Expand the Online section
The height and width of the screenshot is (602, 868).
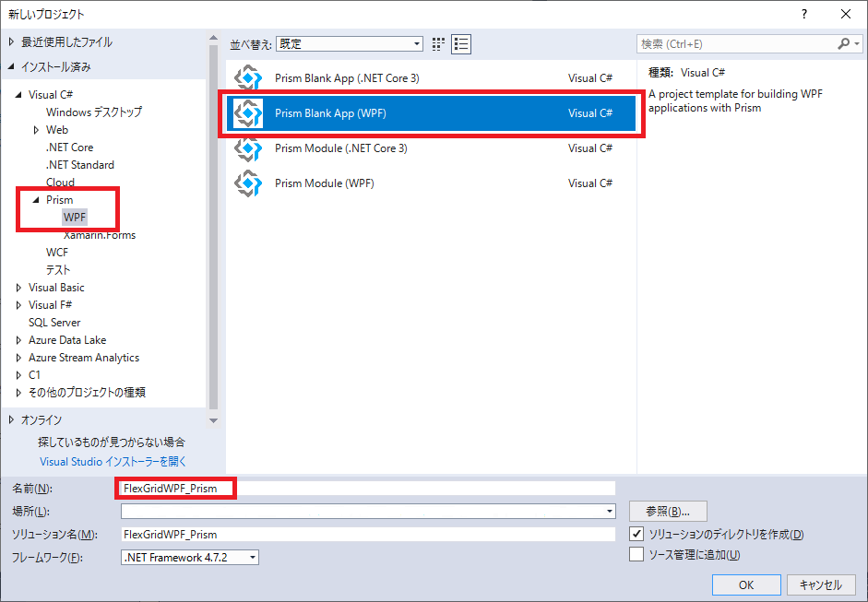pyautogui.click(x=11, y=420)
